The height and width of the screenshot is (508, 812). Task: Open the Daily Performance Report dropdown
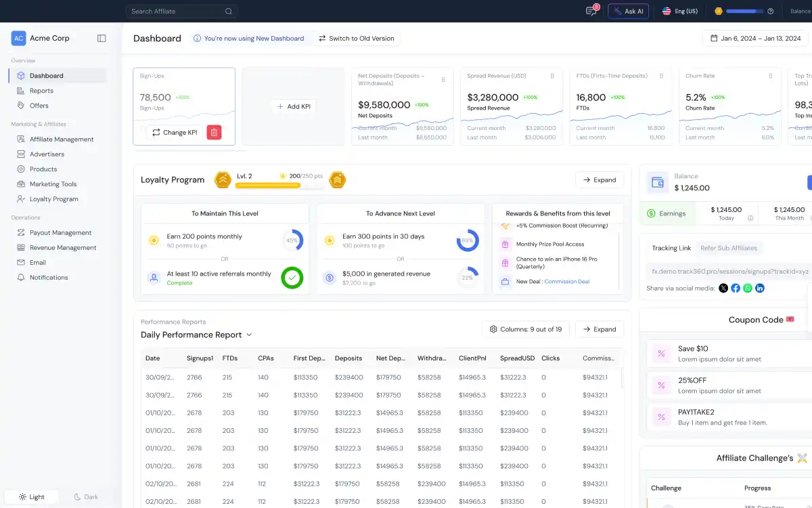[x=196, y=335]
